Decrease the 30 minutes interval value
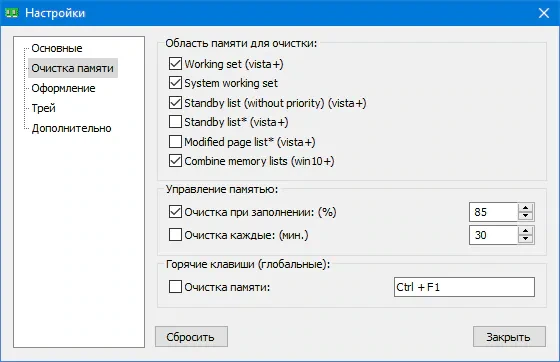The width and height of the screenshot is (560, 362). tap(525, 239)
